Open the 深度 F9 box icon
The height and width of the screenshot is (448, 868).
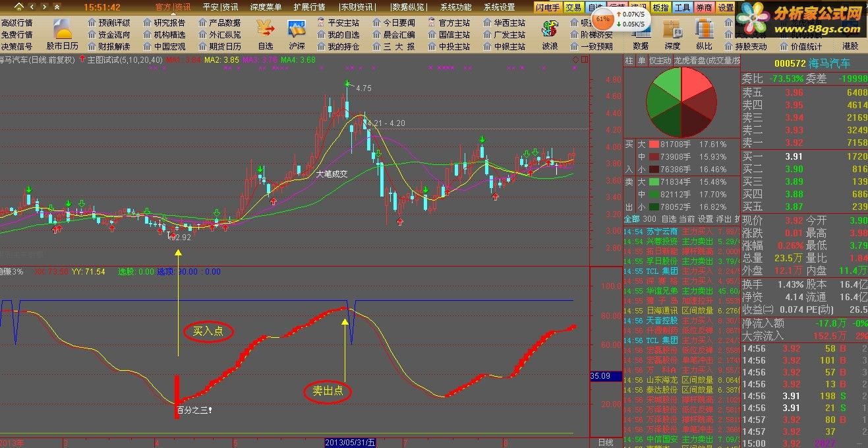pyautogui.click(x=672, y=35)
